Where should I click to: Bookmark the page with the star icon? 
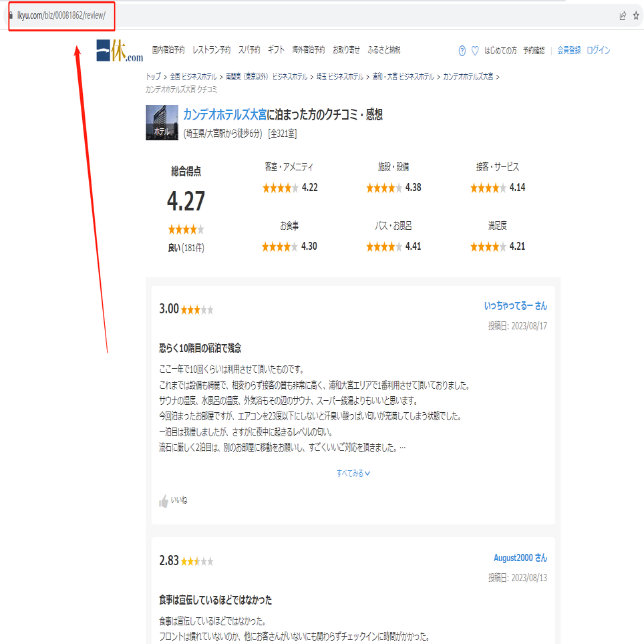click(636, 15)
